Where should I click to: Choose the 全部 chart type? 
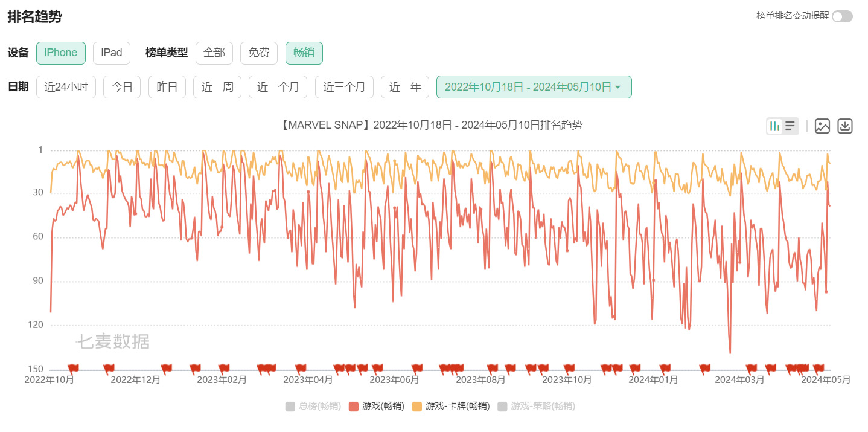[214, 53]
